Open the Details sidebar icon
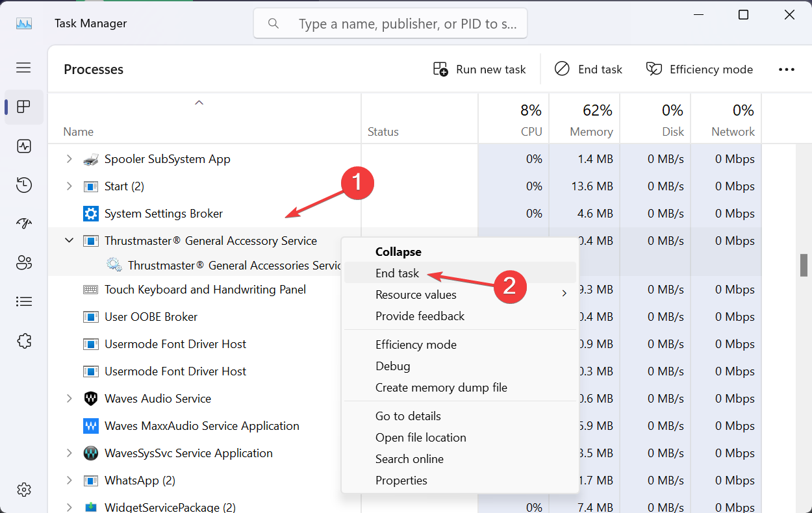The image size is (812, 513). tap(24, 301)
